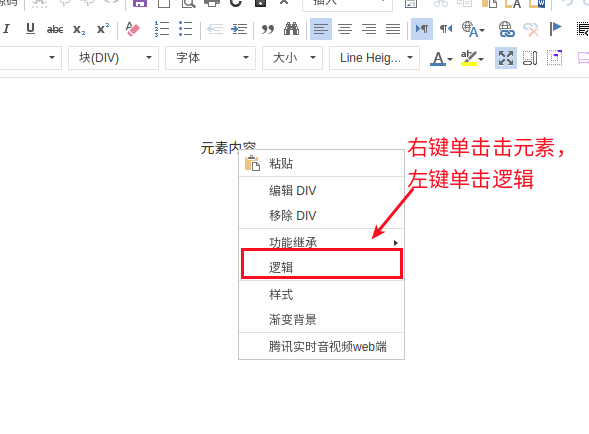Open the 块(DIV) format dropdown

(x=113, y=58)
